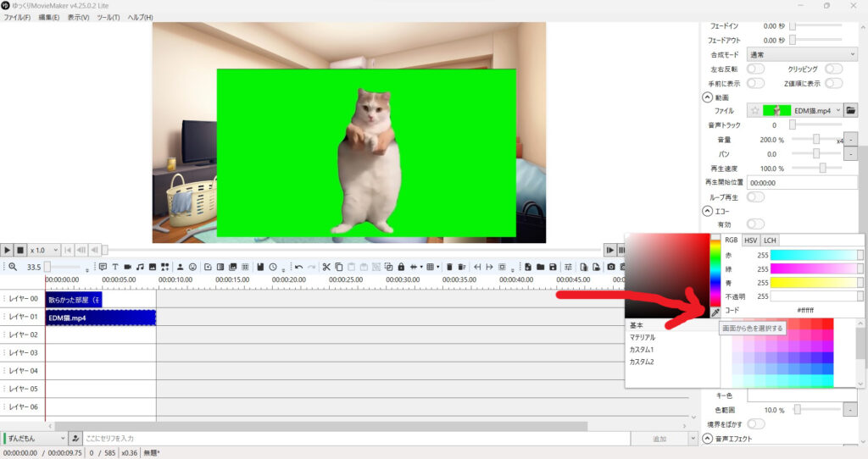
Task: Select the EDM猫.mp4 clip on timeline
Action: tap(100, 318)
